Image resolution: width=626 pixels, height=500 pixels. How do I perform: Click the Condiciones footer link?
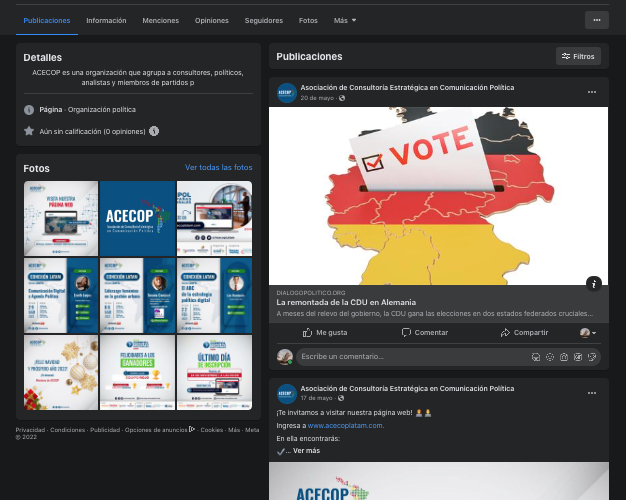click(x=67, y=430)
